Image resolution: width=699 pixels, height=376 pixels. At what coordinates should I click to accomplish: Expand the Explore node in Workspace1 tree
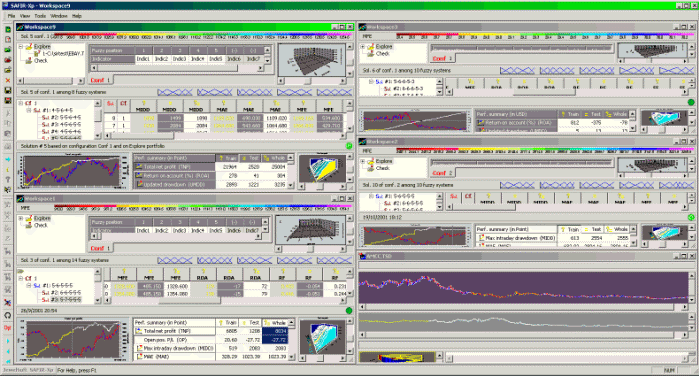21,218
